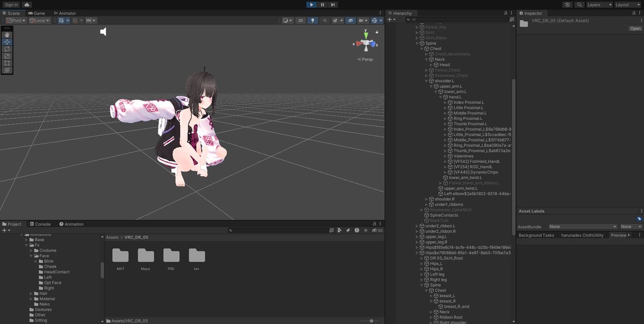Click the Open asset button
644x324 pixels.
coord(635,28)
